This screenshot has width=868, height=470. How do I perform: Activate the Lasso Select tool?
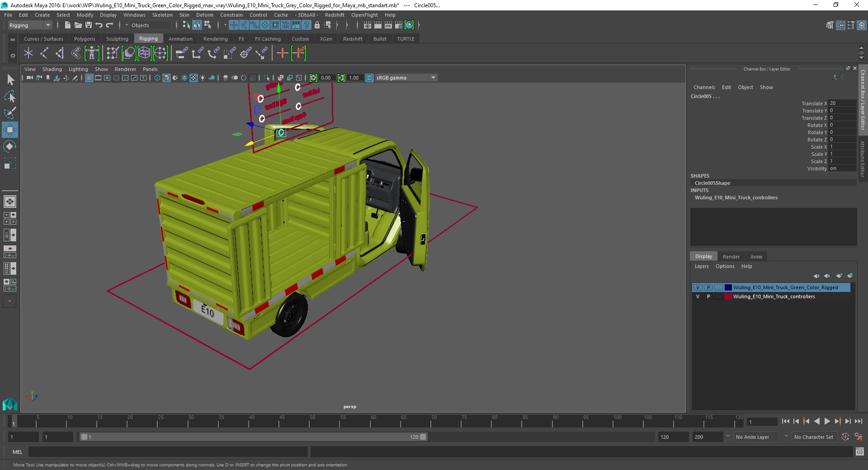(10, 97)
